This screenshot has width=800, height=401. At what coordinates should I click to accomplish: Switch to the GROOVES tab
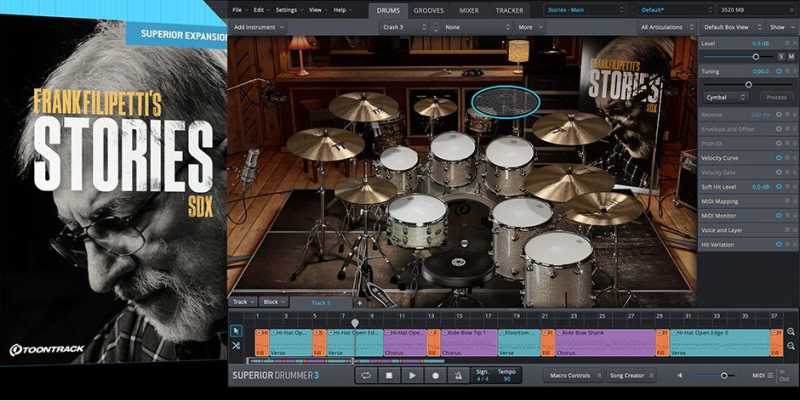(x=429, y=10)
